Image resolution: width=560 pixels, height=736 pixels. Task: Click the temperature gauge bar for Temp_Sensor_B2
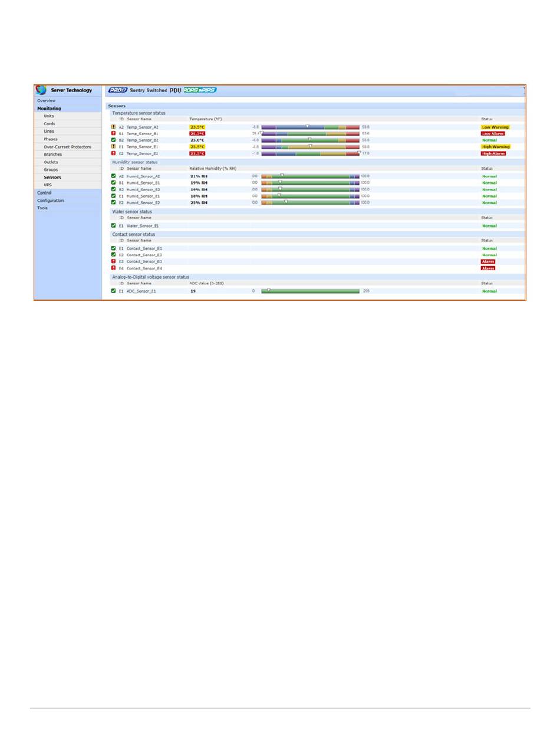310,140
